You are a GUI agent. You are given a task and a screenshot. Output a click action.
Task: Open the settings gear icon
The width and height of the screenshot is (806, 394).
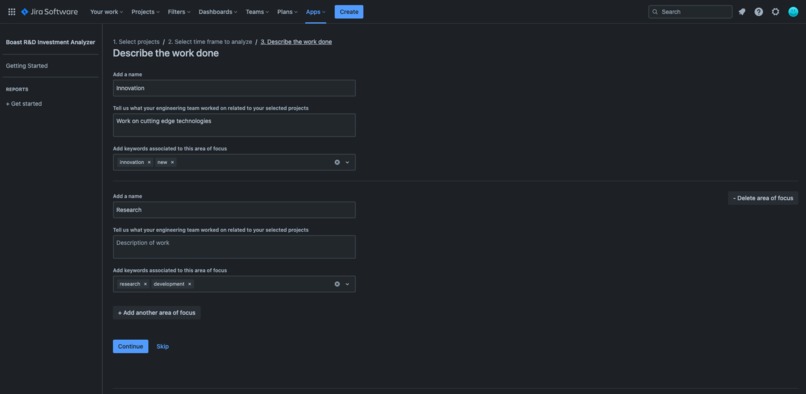(x=776, y=12)
